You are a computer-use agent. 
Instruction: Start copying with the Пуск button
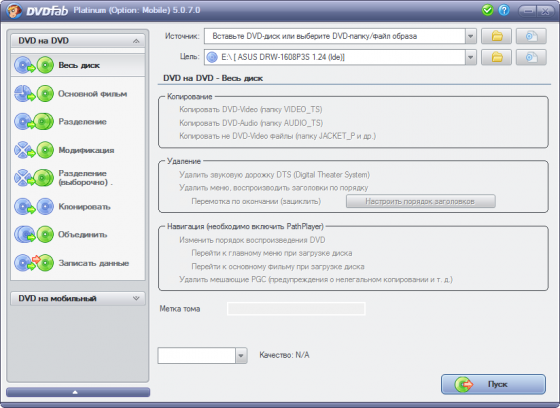[493, 384]
